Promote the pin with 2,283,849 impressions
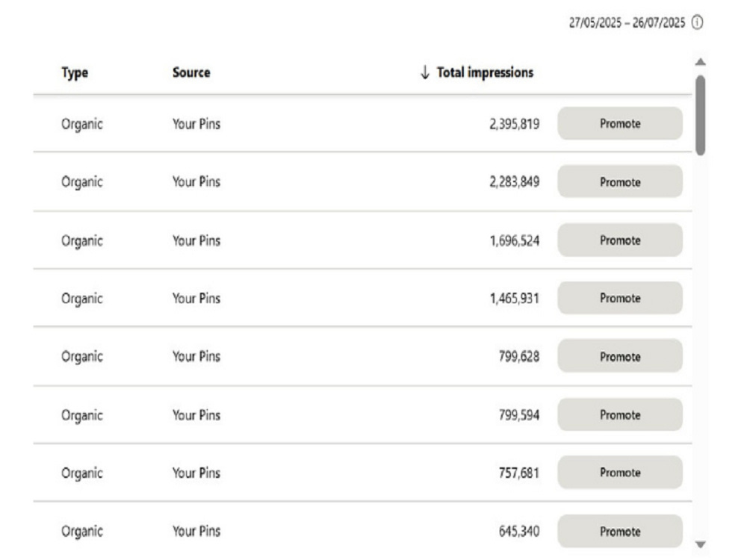The width and height of the screenshot is (747, 560). (620, 181)
